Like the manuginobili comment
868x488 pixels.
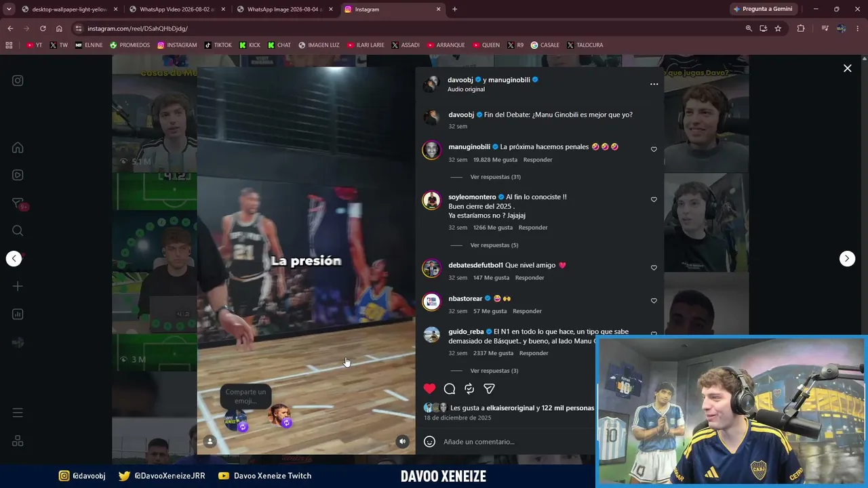pos(654,149)
